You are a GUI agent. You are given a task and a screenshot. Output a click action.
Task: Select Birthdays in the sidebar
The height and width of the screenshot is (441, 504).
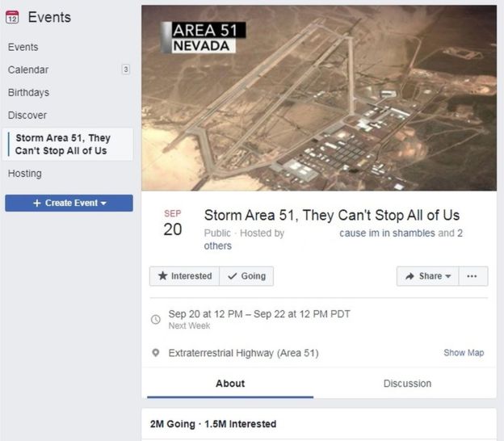click(28, 92)
